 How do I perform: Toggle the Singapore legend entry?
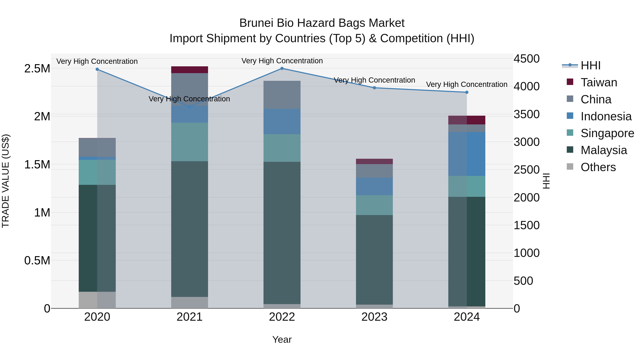[600, 133]
